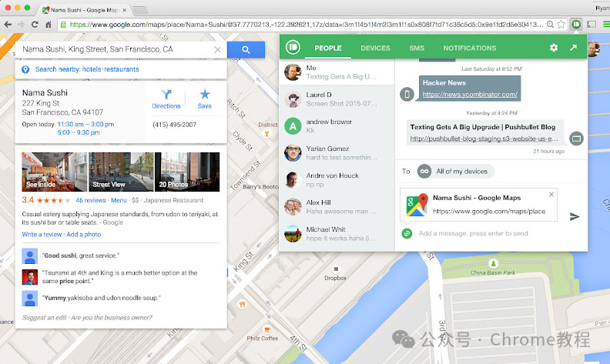The width and height of the screenshot is (610, 364).
Task: Open the Street View thumbnail
Action: 121,172
